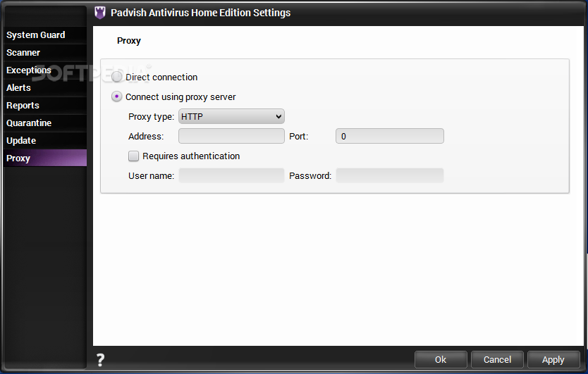Click the 'Password:' label
This screenshot has width=588, height=374.
pos(310,176)
